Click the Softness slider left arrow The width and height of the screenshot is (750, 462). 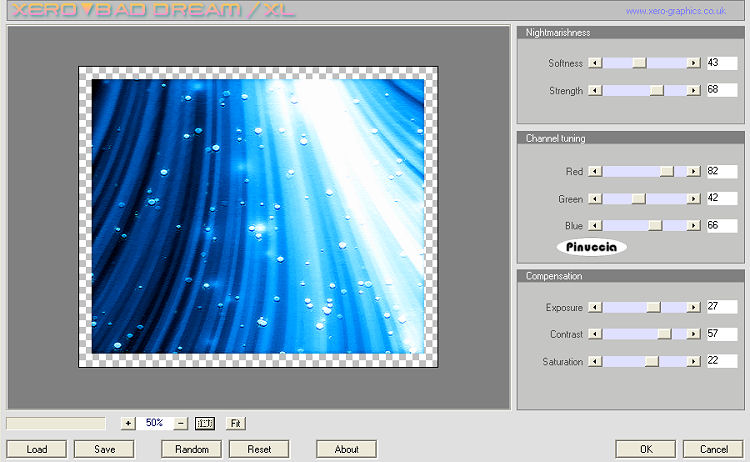tap(595, 63)
